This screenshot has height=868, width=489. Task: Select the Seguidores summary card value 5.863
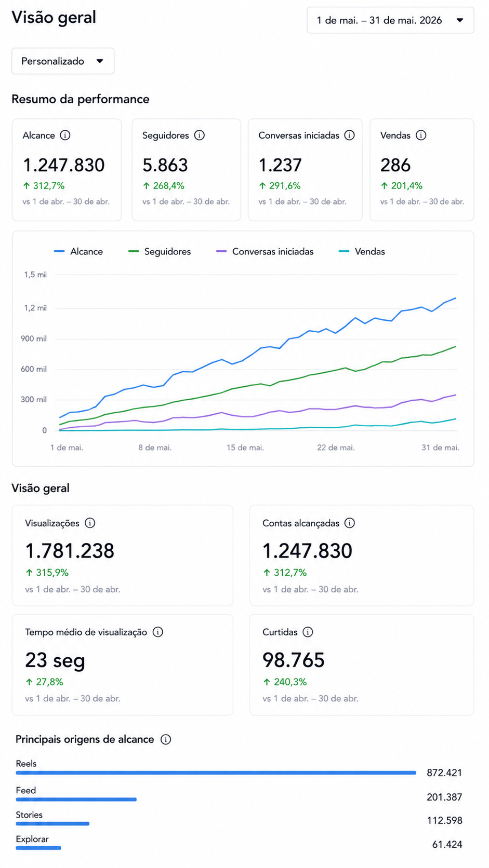[165, 166]
